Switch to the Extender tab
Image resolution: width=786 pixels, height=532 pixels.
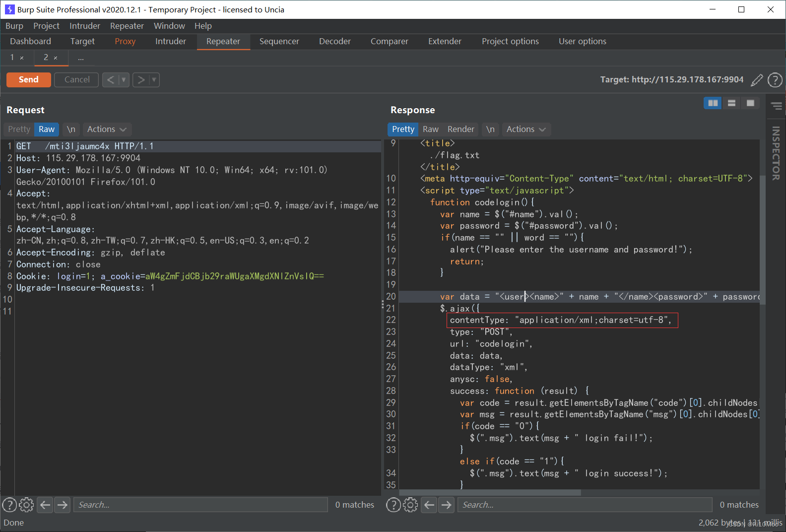445,42
